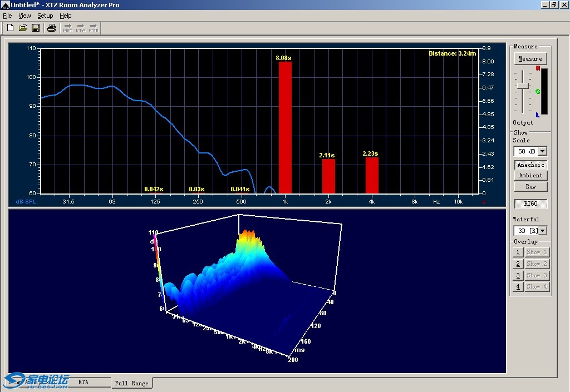The width and height of the screenshot is (570, 392).
Task: Click the output level slider handle
Action: click(x=523, y=86)
